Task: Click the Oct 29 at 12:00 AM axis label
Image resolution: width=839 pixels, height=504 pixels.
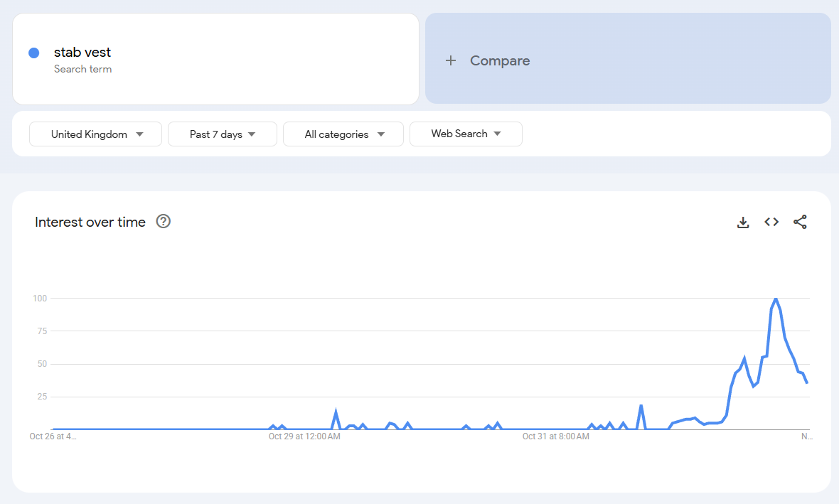Action: (304, 436)
